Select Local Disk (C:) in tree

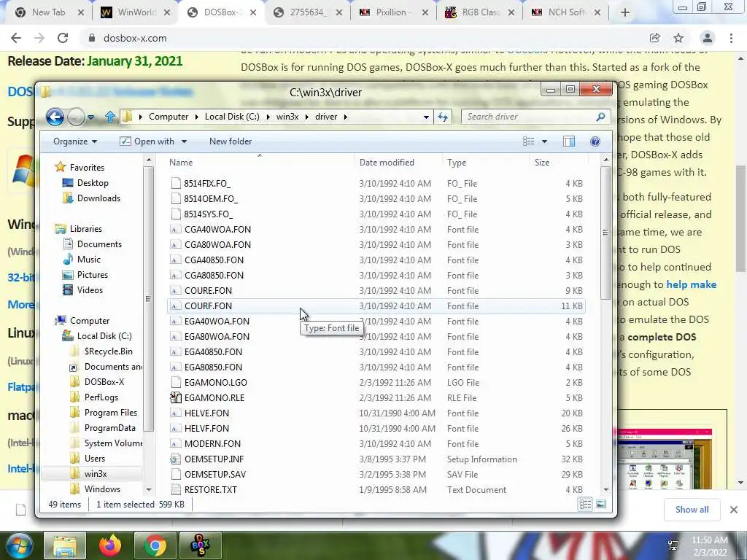click(104, 336)
